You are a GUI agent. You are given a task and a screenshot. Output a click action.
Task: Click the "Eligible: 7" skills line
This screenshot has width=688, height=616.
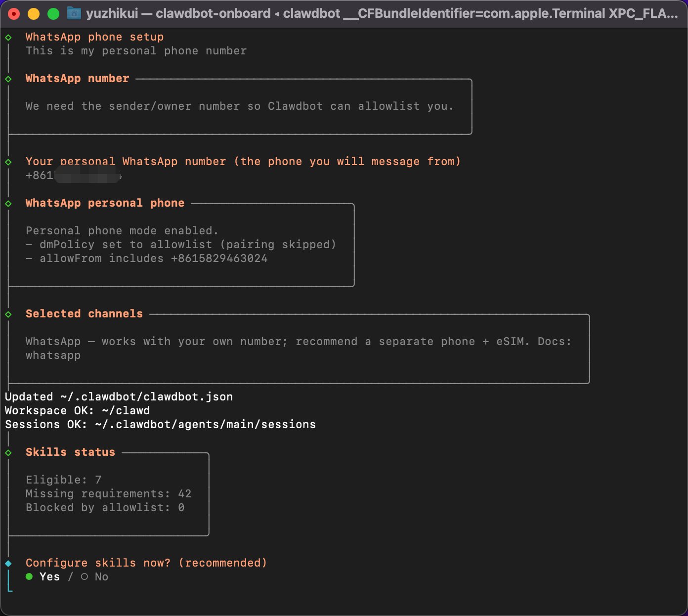(x=63, y=480)
